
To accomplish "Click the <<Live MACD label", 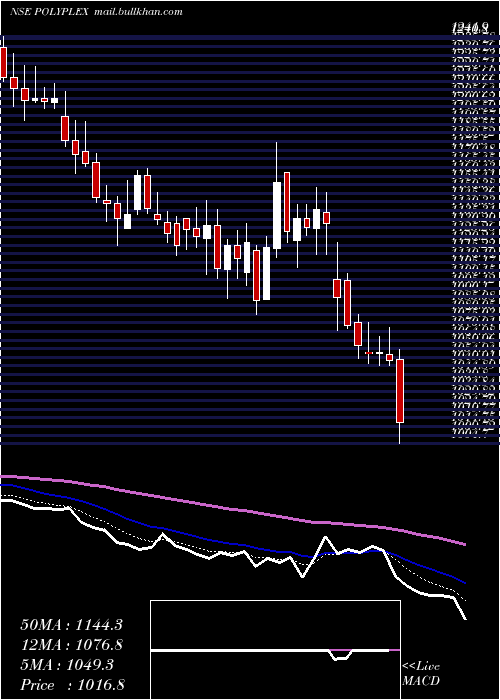I will pos(421,674).
